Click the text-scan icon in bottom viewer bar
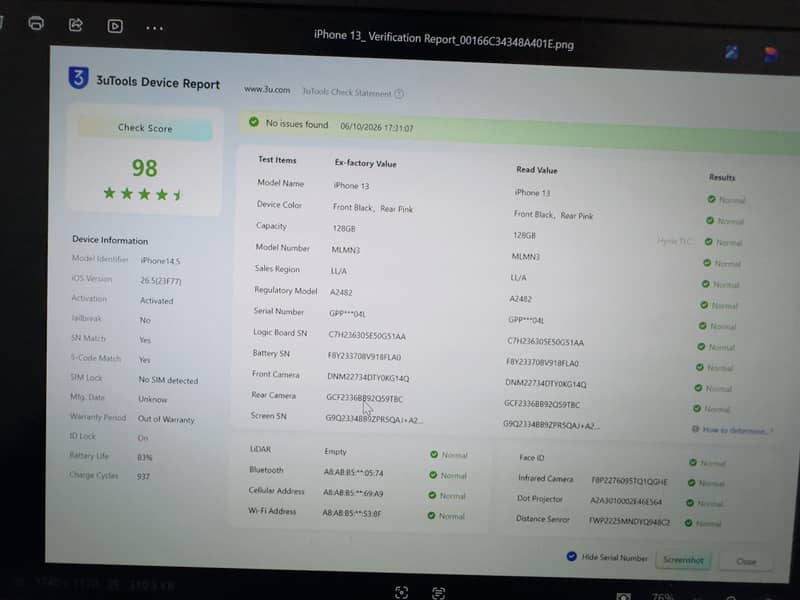This screenshot has width=800, height=600. pos(438,593)
